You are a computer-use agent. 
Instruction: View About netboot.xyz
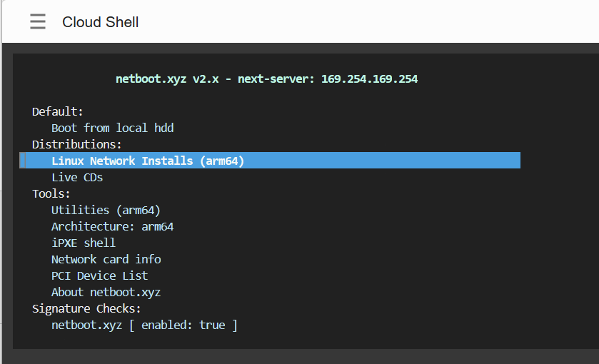106,293
